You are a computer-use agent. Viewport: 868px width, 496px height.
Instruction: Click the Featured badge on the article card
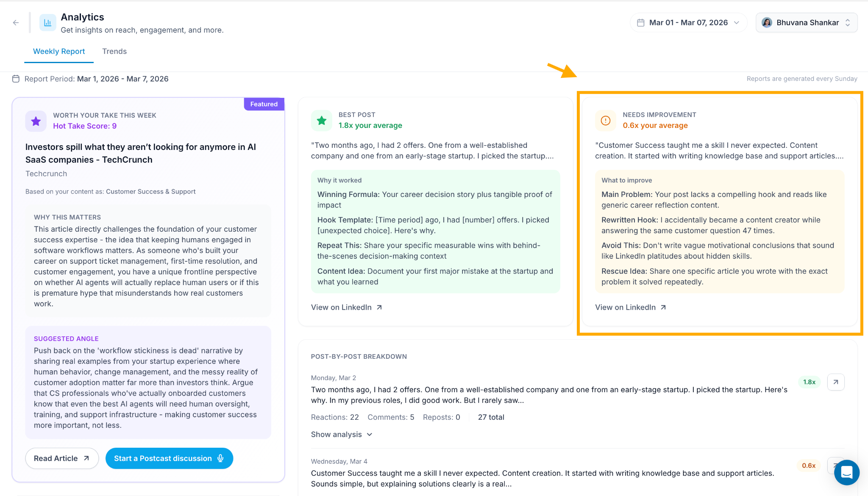[264, 104]
